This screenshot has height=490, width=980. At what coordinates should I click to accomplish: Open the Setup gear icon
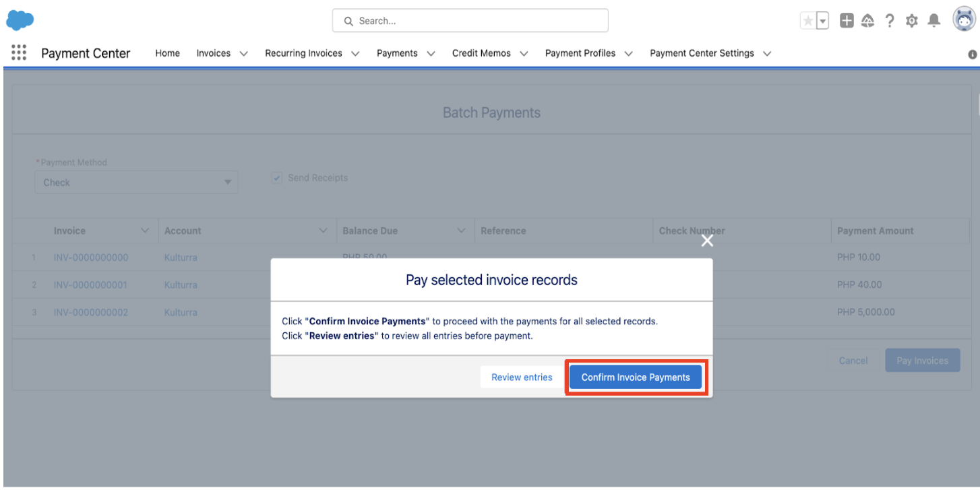tap(912, 21)
